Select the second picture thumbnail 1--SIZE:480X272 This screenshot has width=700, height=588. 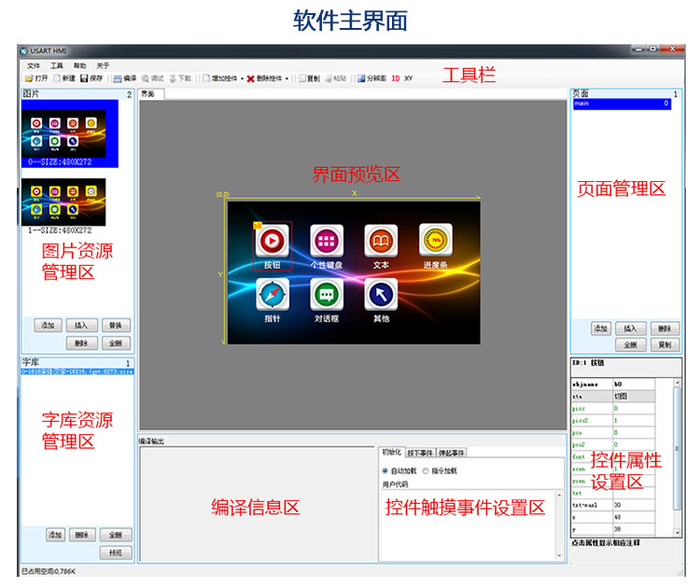pos(65,205)
